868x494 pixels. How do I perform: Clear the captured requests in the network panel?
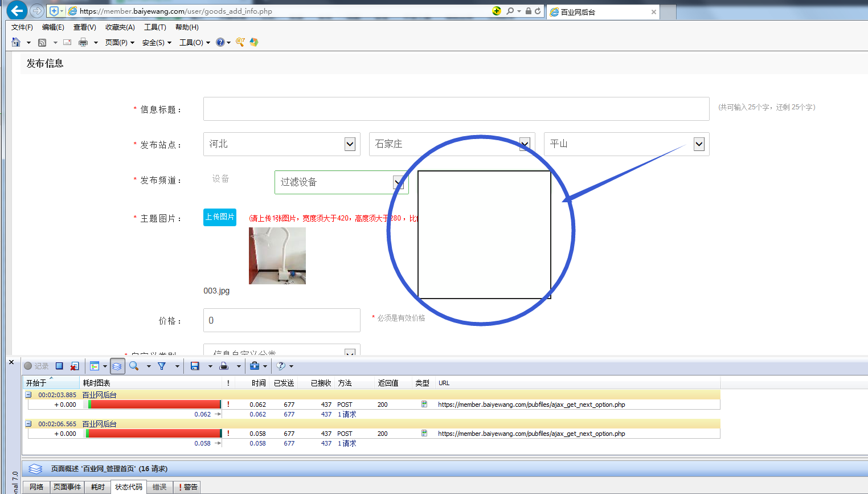75,366
